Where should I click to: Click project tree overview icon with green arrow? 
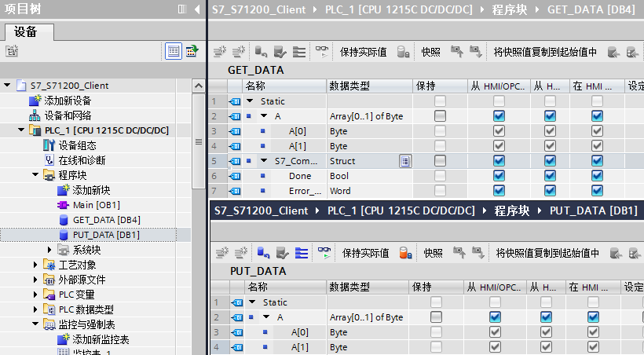click(192, 51)
